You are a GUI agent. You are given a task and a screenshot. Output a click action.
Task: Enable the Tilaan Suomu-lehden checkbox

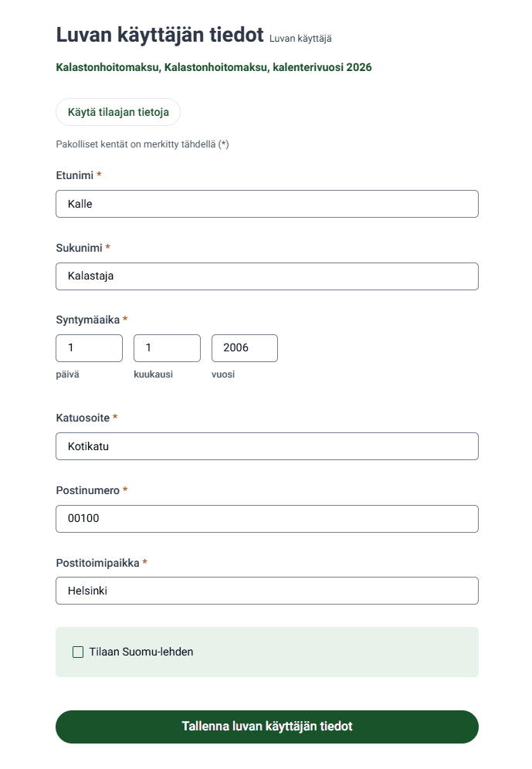[x=78, y=652]
